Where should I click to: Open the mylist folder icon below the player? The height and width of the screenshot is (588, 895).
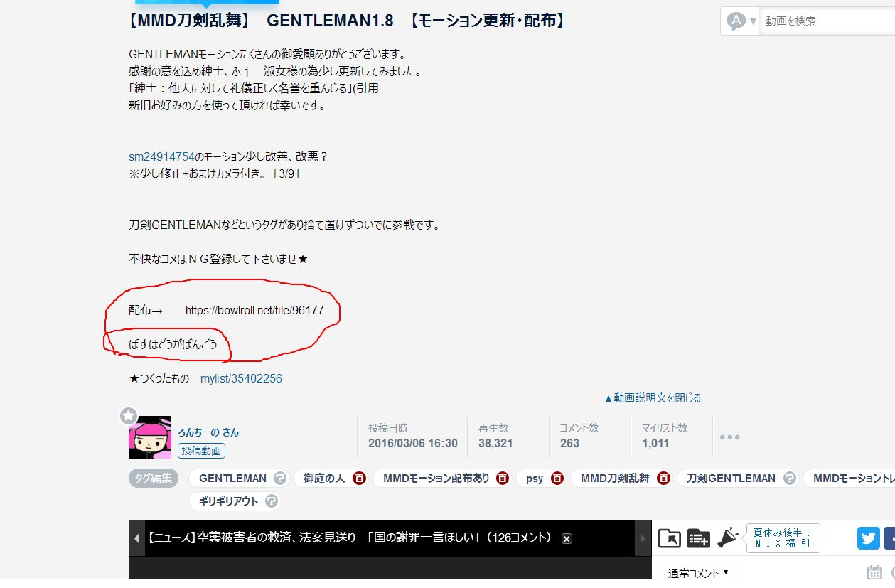(668, 538)
